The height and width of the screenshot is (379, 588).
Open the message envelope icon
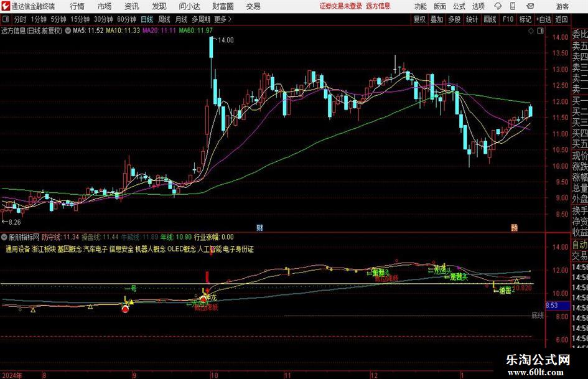click(x=530, y=6)
